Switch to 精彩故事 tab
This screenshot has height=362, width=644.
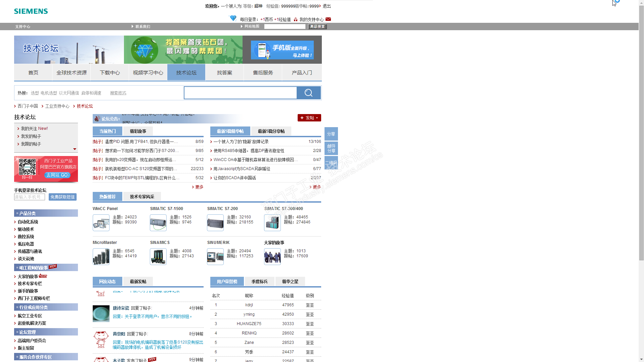tap(138, 131)
